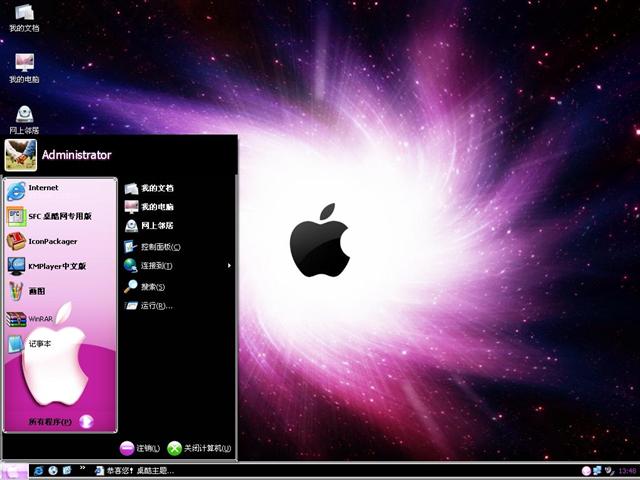Click the Administrator user avatar picture
The width and height of the screenshot is (640, 480).
[21, 155]
